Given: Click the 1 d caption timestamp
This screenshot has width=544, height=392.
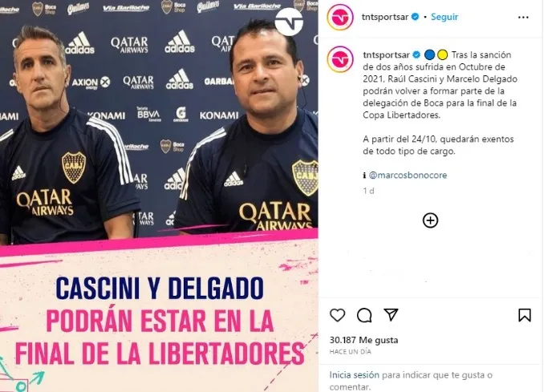Looking at the screenshot, I should pos(368,191).
